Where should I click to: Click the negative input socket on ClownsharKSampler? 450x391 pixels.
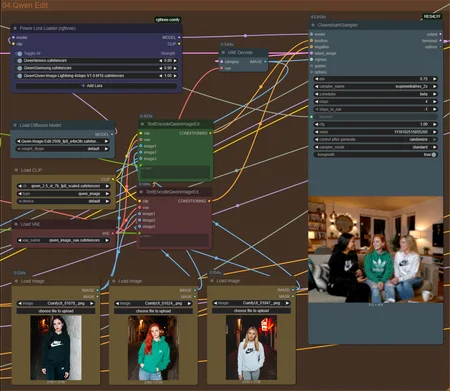pos(311,47)
